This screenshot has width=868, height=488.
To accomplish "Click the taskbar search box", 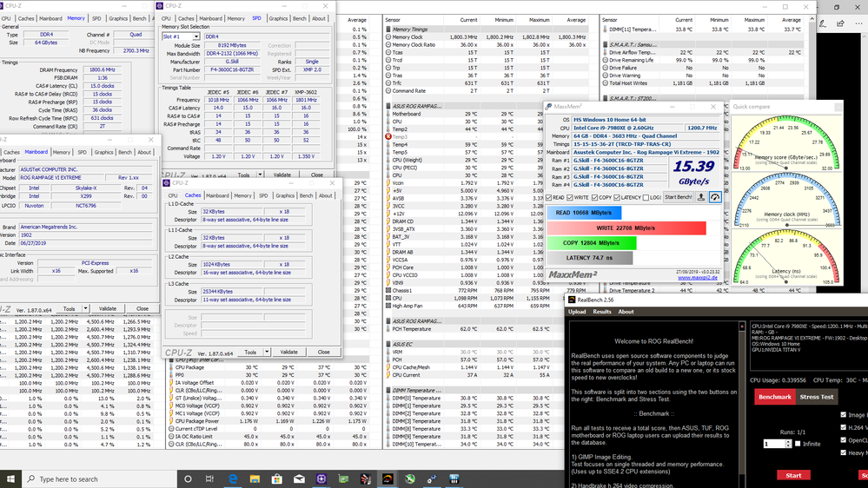I will click(100, 478).
